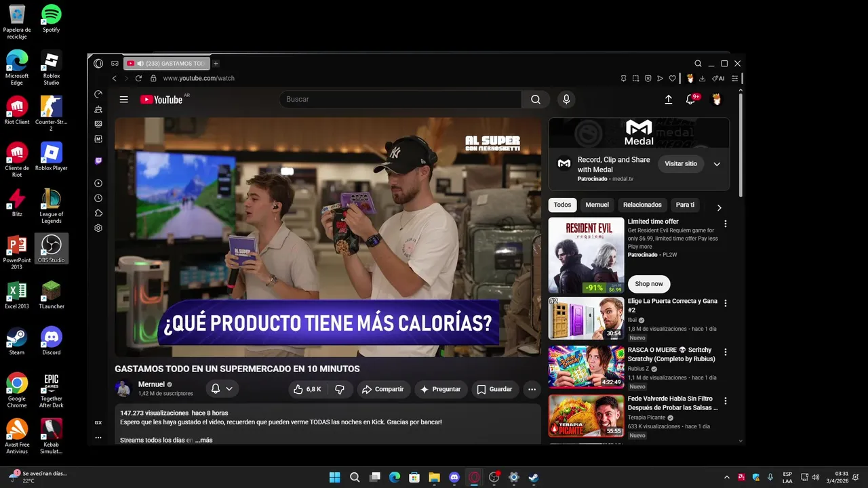
Task: Open notification bell dropdown for Mernuel
Action: pyautogui.click(x=222, y=389)
